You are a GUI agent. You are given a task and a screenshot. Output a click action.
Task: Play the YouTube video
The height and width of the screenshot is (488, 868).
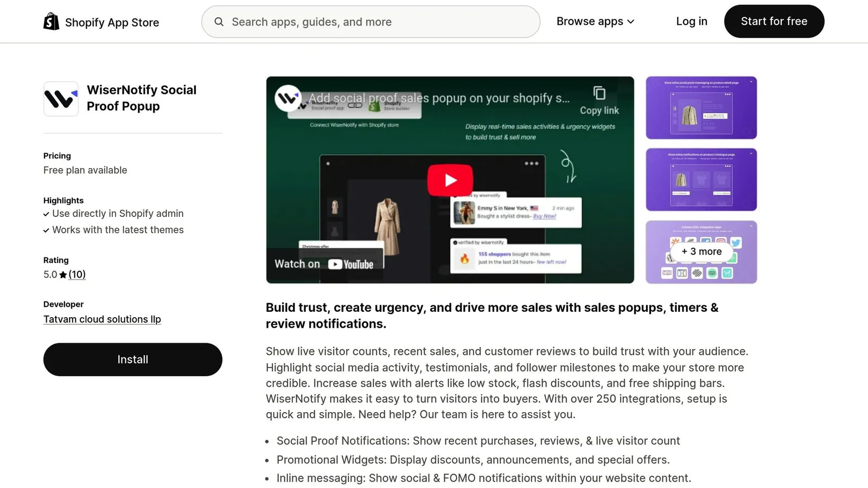click(450, 180)
